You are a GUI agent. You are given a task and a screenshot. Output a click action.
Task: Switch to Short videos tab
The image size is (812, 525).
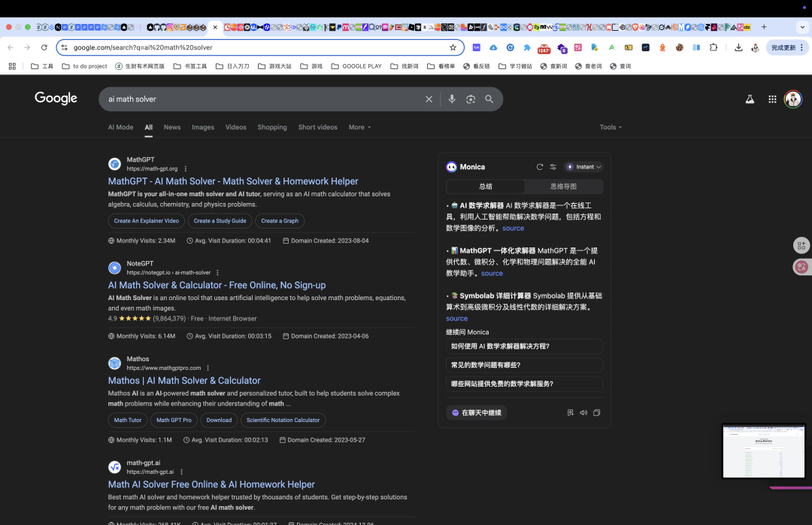[x=317, y=127]
